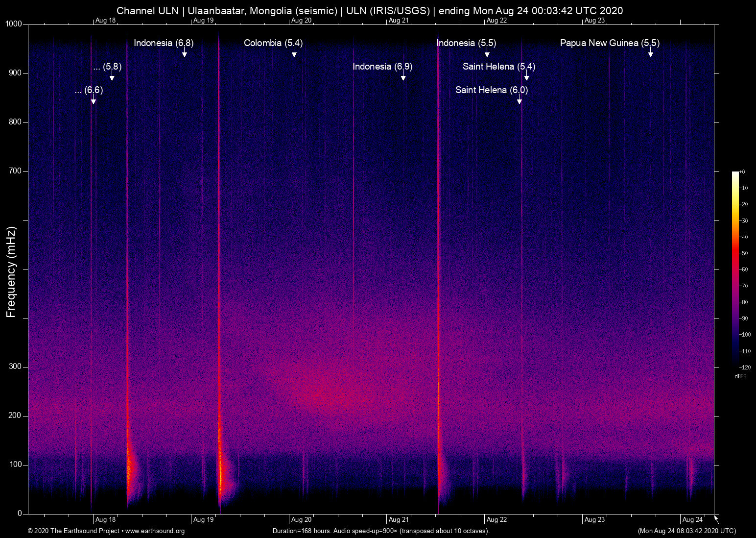This screenshot has height=538, width=756.
Task: Select the "... (5.8)" earthquake label
Action: click(x=107, y=67)
